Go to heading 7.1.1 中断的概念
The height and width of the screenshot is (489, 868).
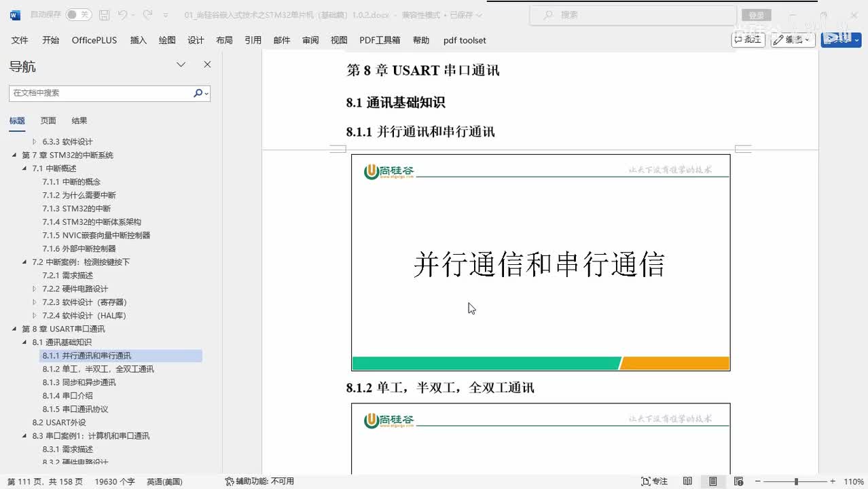pyautogui.click(x=71, y=182)
